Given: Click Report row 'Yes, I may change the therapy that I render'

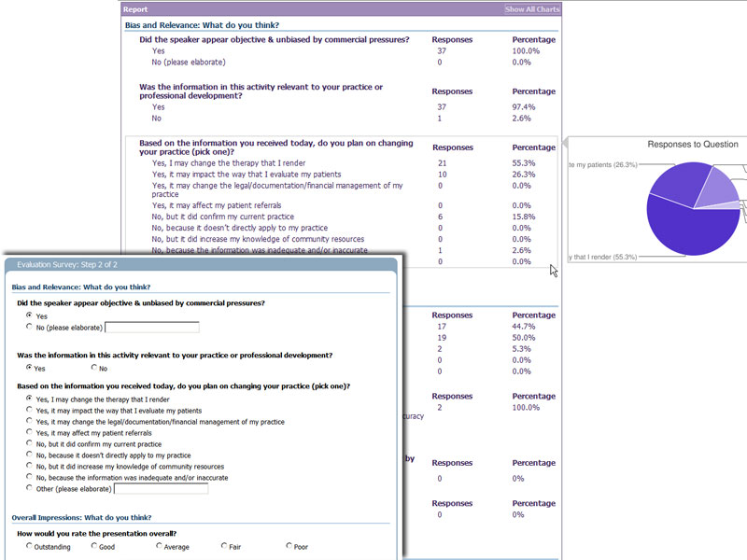Looking at the screenshot, I should [229, 162].
